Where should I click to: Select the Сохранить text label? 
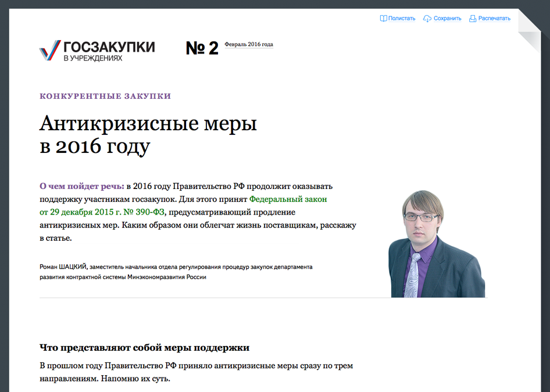click(448, 19)
